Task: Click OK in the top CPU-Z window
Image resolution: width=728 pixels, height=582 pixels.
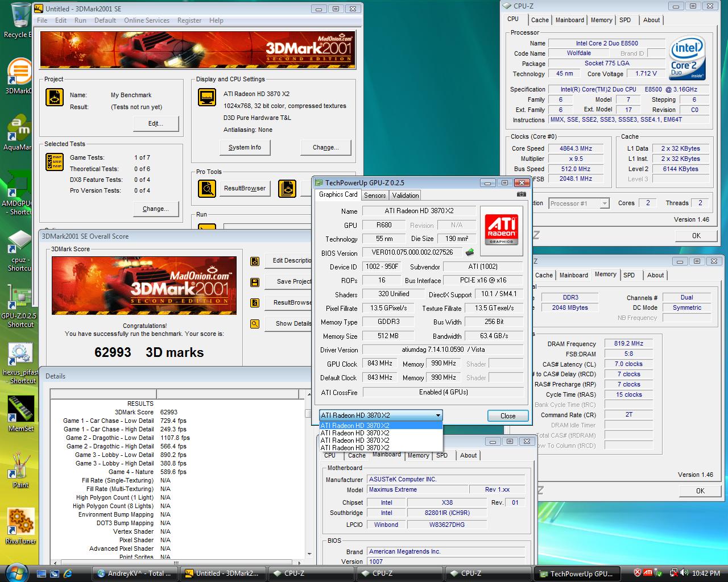Action: pos(696,235)
